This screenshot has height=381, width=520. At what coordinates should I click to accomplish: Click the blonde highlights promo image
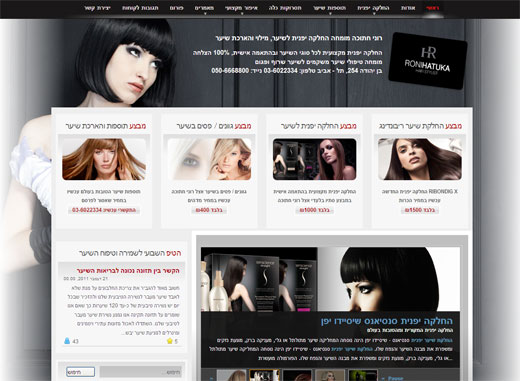point(209,159)
